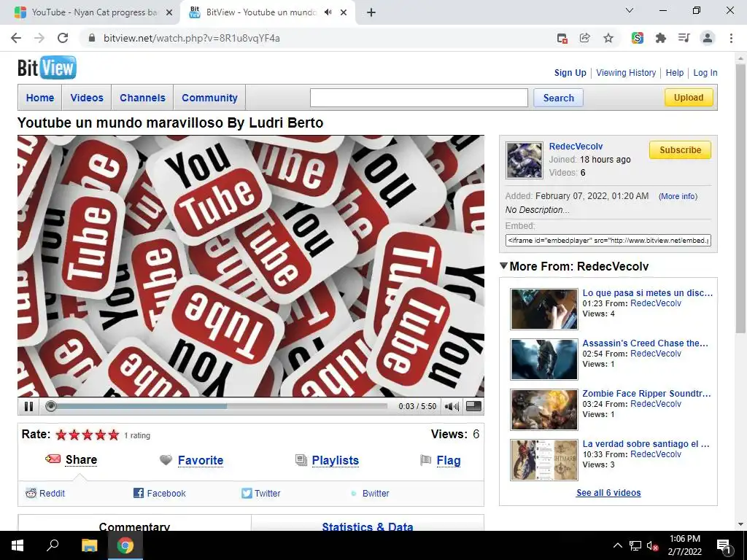Toggle fullscreen video mode icon
This screenshot has width=747, height=560.
tap(473, 406)
